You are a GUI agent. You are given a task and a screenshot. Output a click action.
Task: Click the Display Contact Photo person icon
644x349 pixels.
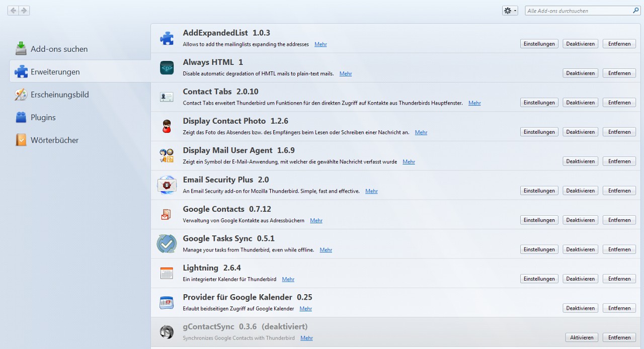tap(167, 126)
